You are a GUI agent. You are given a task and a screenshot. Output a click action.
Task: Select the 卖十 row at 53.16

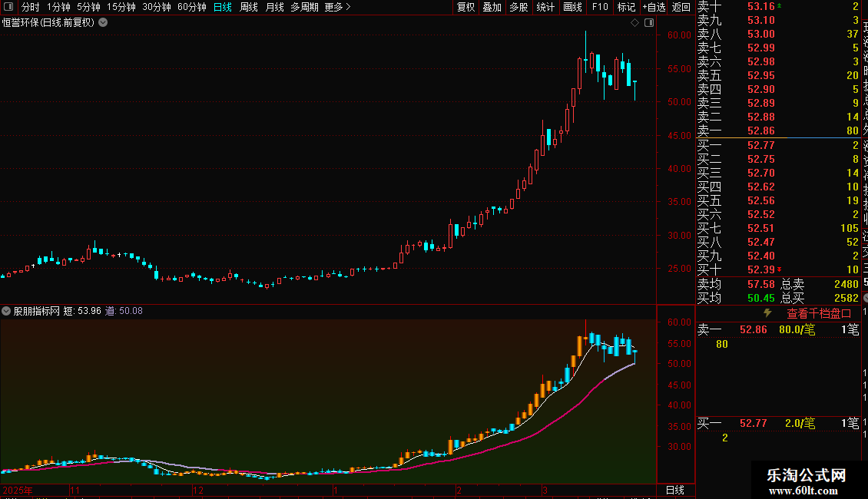pos(778,6)
